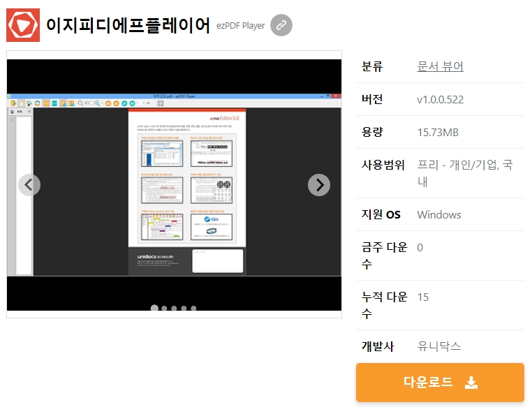Jump to the fifth carousel dot

coord(193,309)
